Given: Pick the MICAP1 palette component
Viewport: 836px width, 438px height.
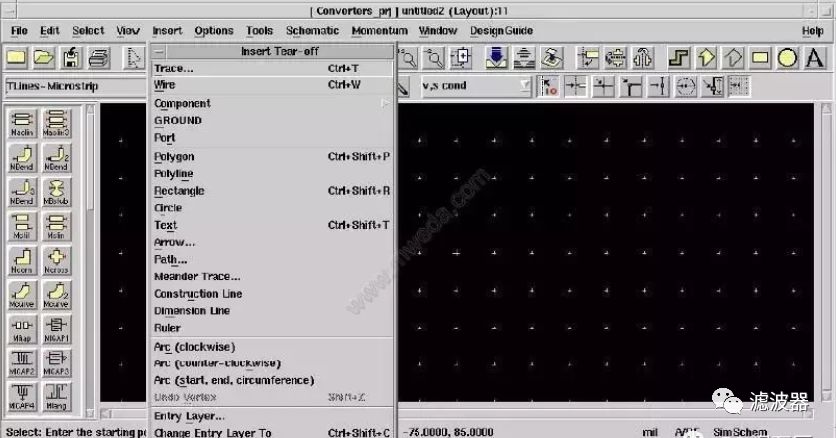Looking at the screenshot, I should click(x=56, y=329).
